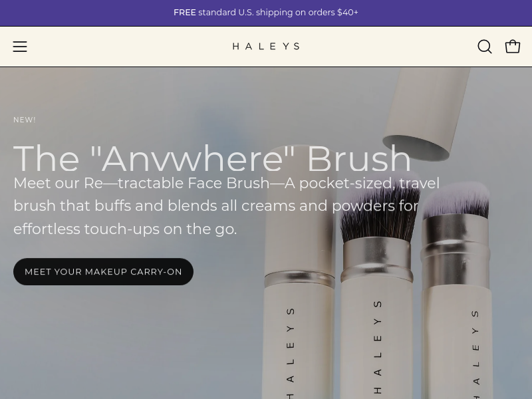532x399 pixels.
Task: Click the free shipping announcement text
Action: [266, 13]
